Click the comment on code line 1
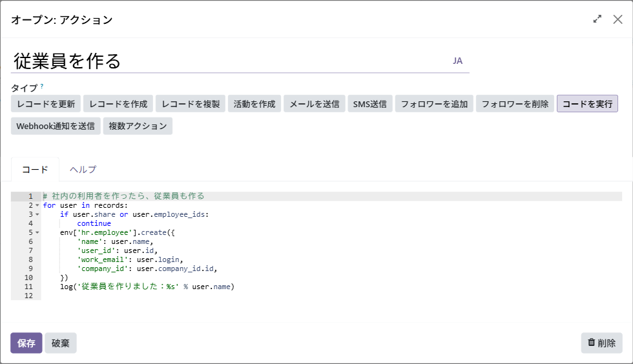Viewport: 633px width, 364px height. 123,196
